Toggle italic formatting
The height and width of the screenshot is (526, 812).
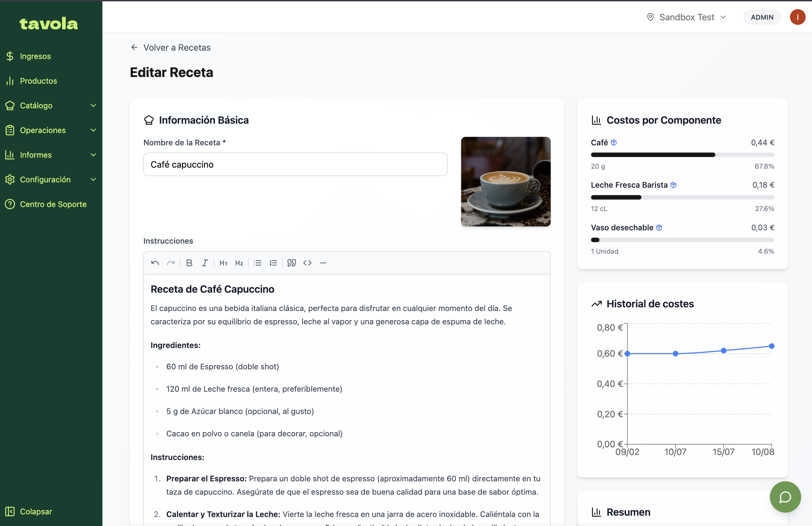click(x=205, y=263)
